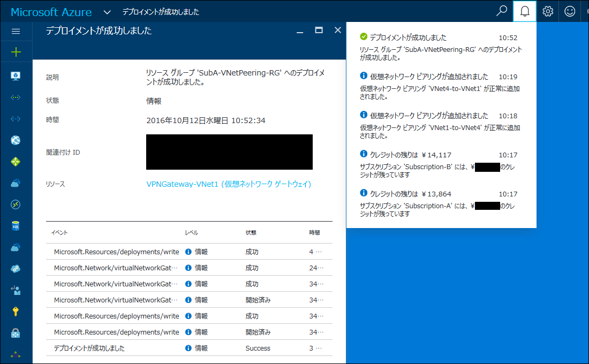Click the cloud-with-gears sidebar icon
Image resolution: width=589 pixels, height=364 pixels.
tap(16, 269)
